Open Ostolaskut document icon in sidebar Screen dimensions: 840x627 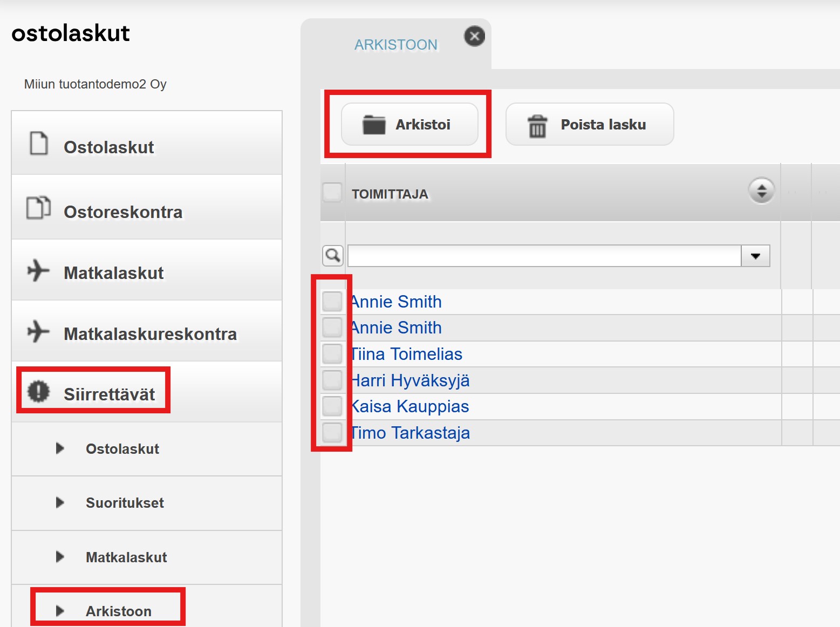pos(39,144)
